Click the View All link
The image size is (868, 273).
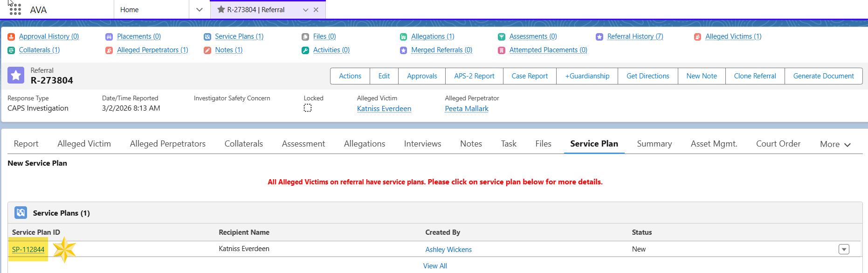pyautogui.click(x=435, y=266)
